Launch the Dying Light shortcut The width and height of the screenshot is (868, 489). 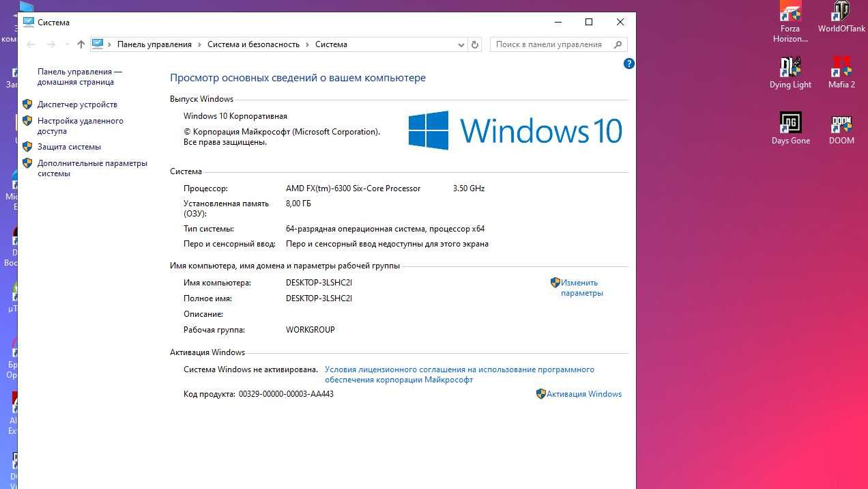point(790,73)
